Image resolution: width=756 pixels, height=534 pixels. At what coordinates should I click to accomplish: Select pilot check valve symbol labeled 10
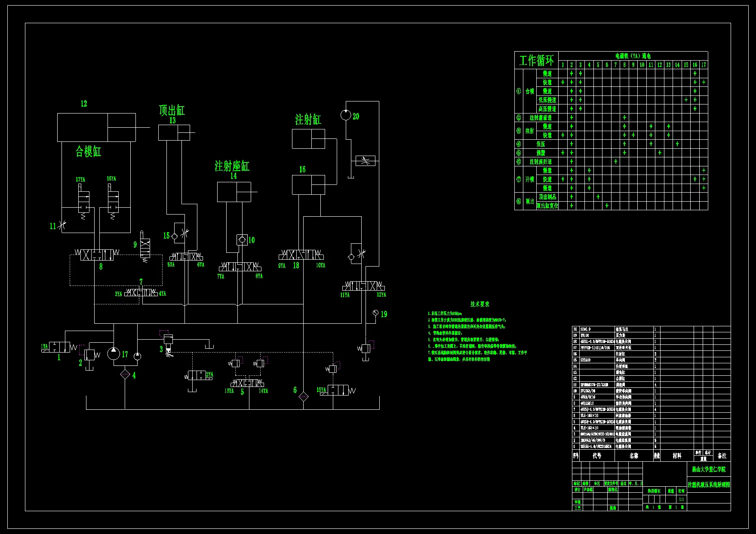(x=242, y=239)
